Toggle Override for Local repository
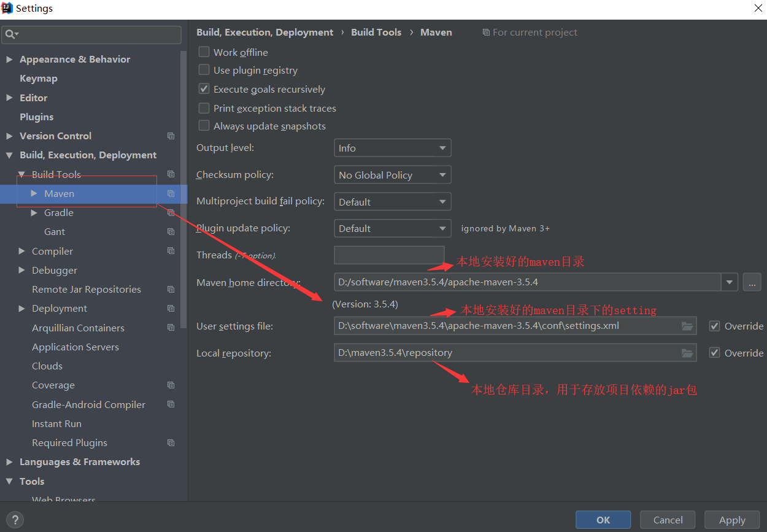Image resolution: width=767 pixels, height=532 pixels. tap(714, 353)
